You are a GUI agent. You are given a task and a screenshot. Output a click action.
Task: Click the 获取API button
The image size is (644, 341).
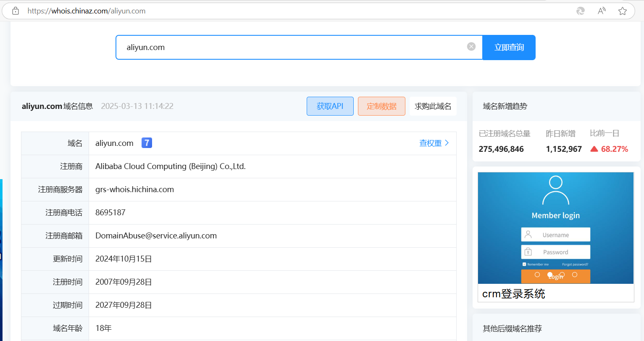330,106
